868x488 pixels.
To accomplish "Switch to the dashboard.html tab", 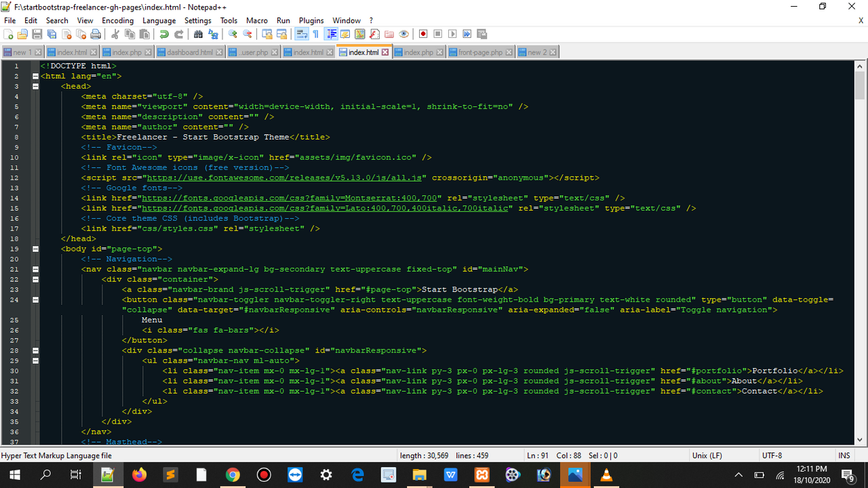I will tap(190, 52).
